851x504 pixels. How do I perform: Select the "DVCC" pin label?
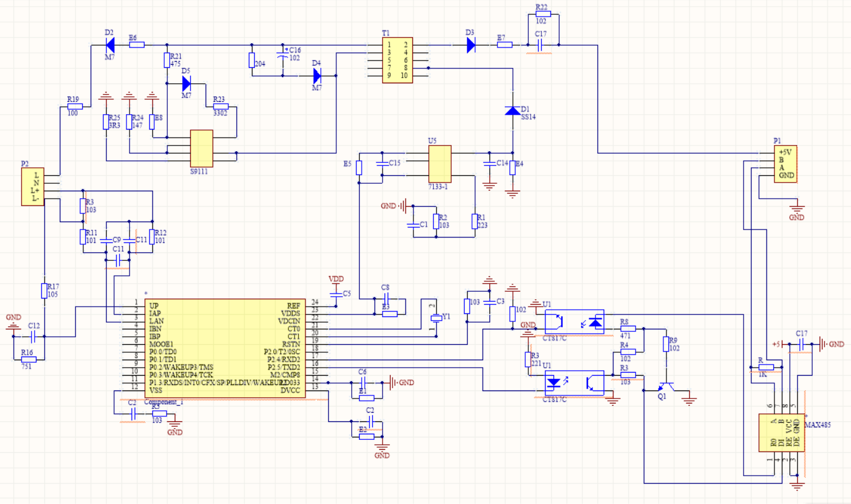pyautogui.click(x=290, y=390)
